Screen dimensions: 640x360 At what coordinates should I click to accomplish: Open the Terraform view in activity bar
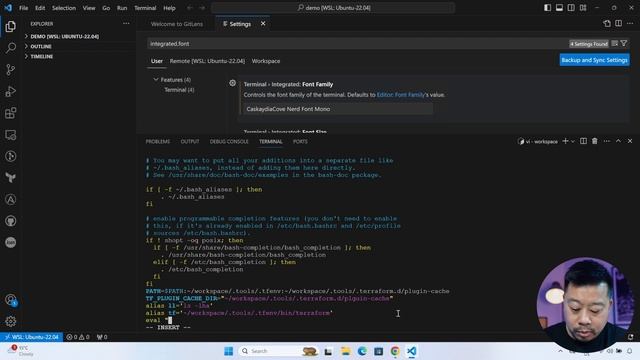pos(11,178)
